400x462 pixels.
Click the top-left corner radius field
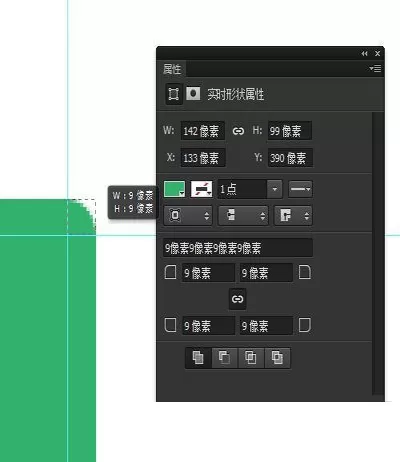point(208,273)
